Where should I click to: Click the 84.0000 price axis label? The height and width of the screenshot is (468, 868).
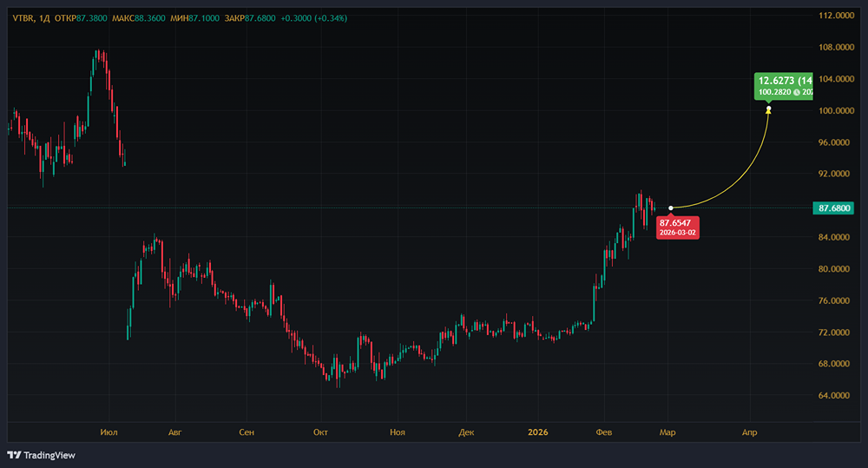point(836,237)
